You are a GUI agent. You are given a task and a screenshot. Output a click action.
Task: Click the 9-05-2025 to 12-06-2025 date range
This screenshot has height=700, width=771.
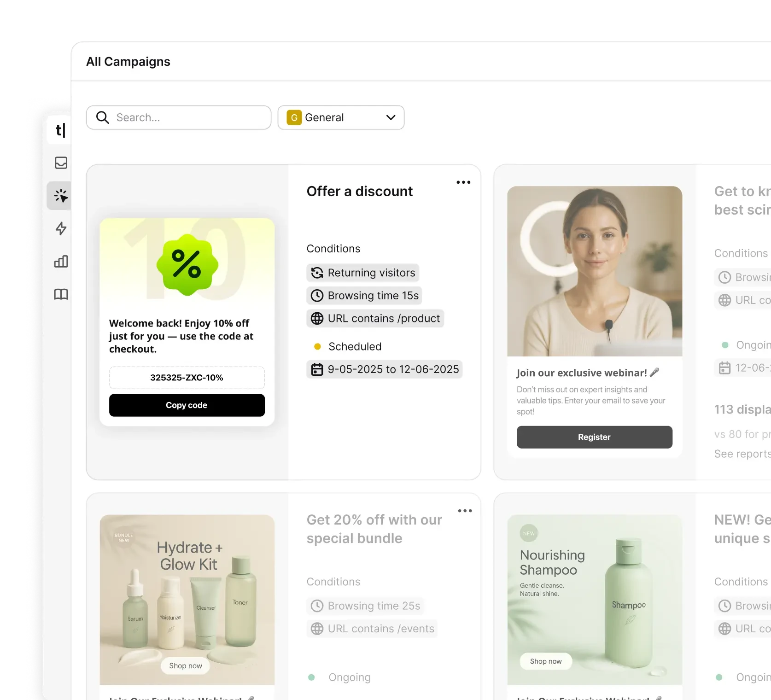[x=384, y=369]
